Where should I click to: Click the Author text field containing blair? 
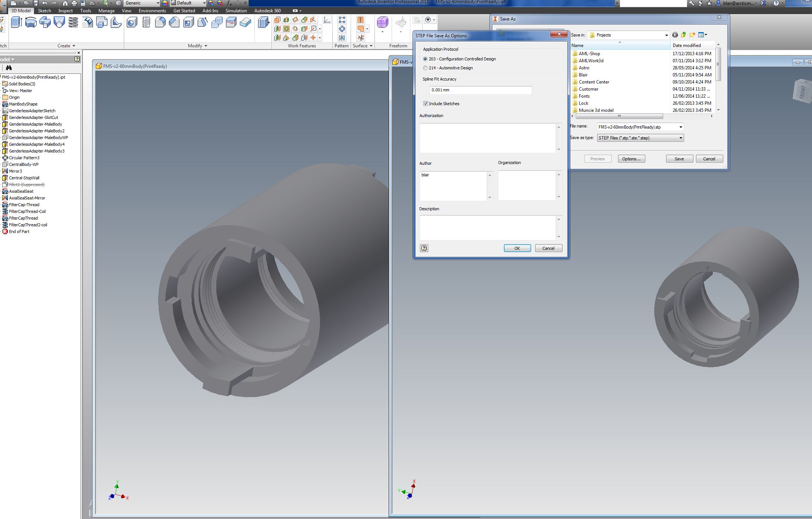[453, 186]
